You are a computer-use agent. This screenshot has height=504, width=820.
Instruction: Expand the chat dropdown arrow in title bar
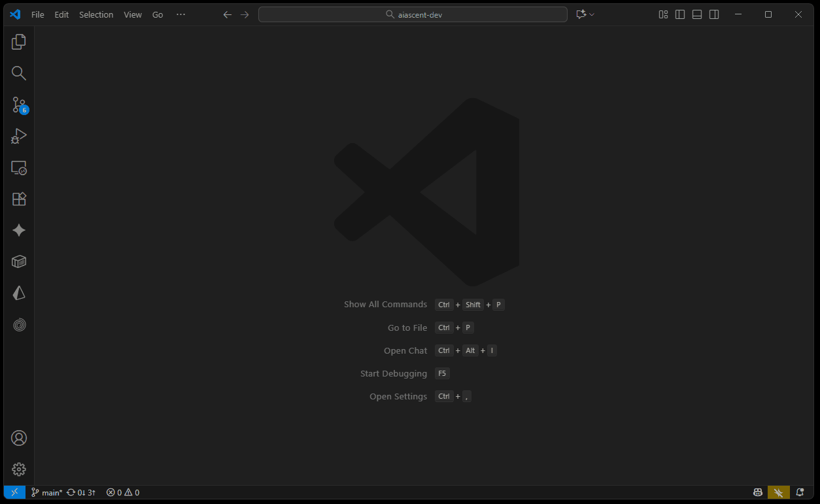(592, 14)
